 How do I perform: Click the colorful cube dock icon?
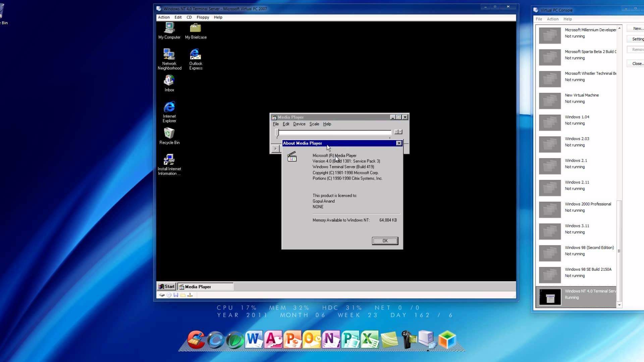click(447, 340)
